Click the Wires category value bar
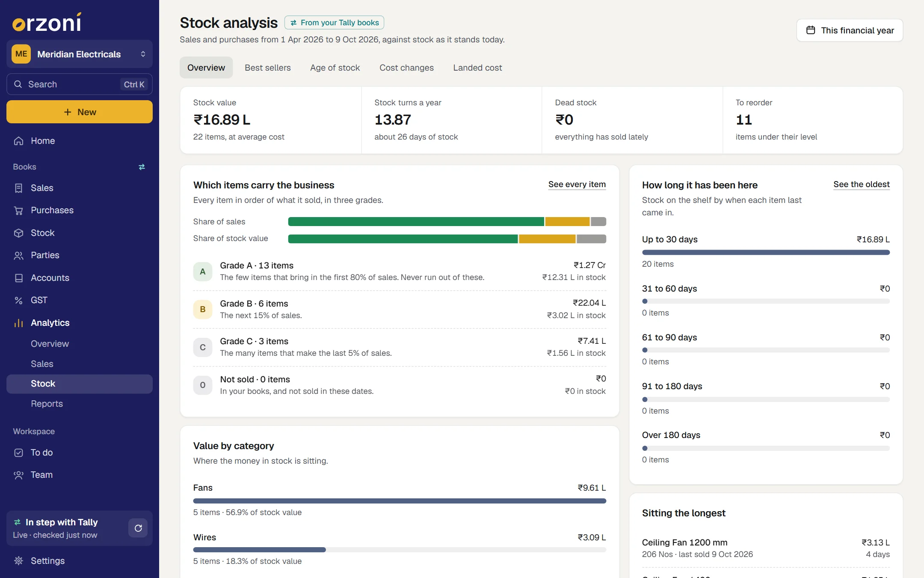Screen dimensions: 924x578 (400, 550)
